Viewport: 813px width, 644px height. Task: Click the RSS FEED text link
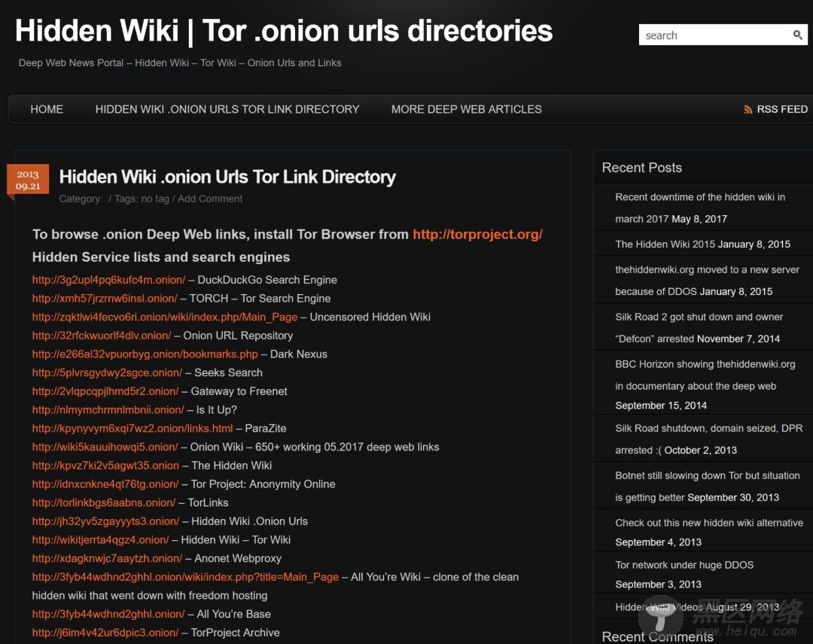[x=781, y=109]
